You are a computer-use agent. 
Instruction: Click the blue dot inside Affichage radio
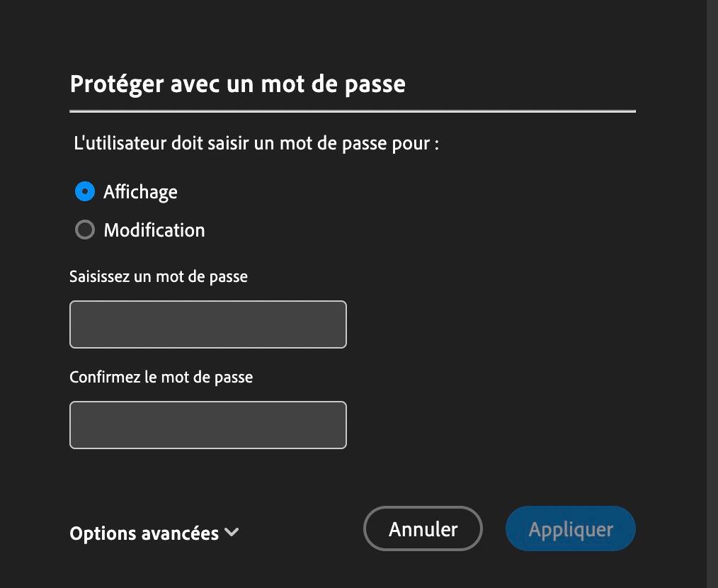click(85, 192)
